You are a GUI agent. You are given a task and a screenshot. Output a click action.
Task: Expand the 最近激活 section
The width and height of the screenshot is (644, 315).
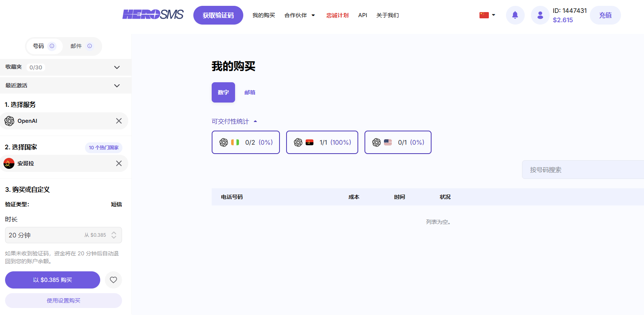[x=65, y=85]
